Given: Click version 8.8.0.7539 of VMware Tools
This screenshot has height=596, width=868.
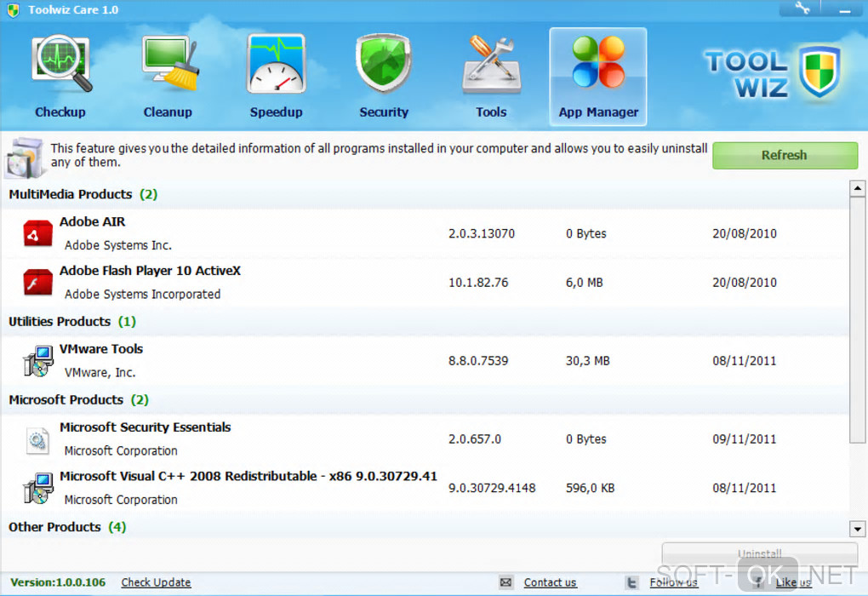Looking at the screenshot, I should [478, 361].
